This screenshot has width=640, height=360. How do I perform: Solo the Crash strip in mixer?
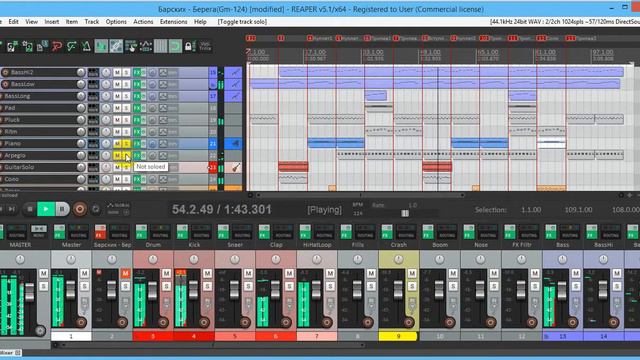point(412,286)
